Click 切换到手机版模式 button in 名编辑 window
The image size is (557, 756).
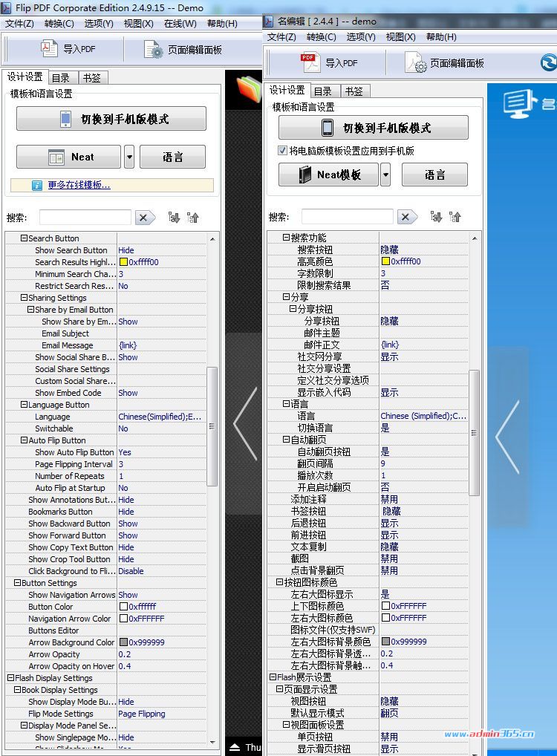click(x=374, y=127)
